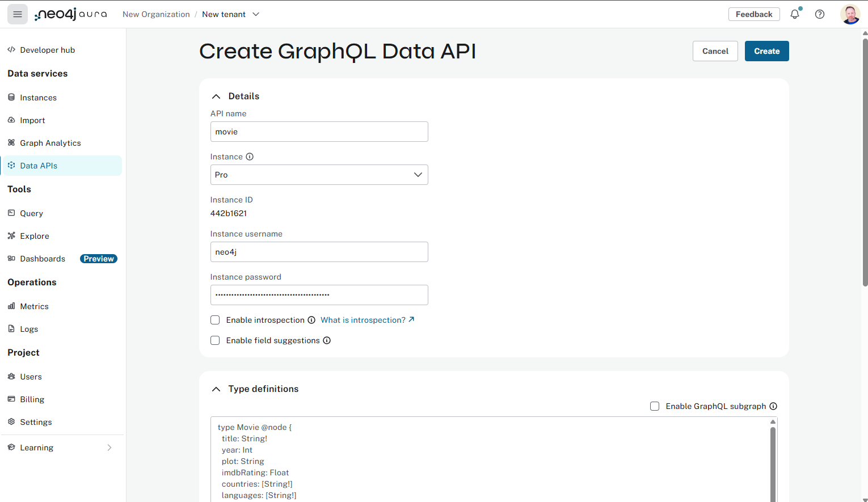
Task: Click the Create button
Action: (766, 51)
